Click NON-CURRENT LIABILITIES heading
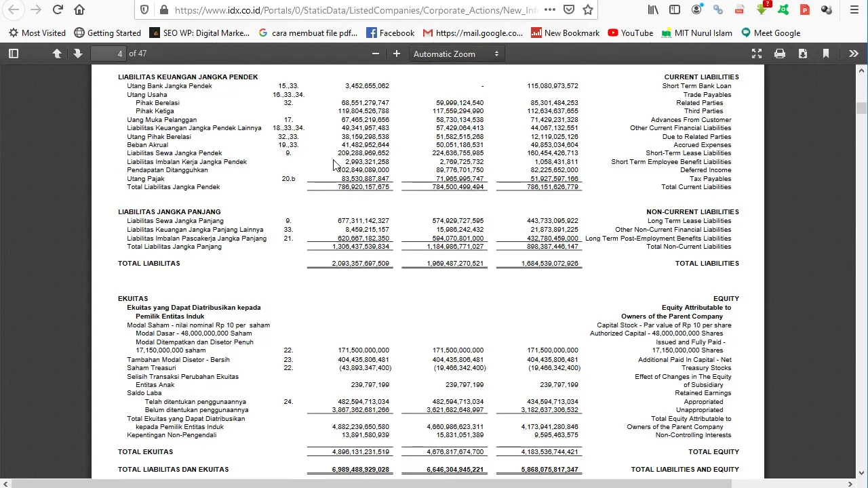The width and height of the screenshot is (868, 488). [692, 211]
